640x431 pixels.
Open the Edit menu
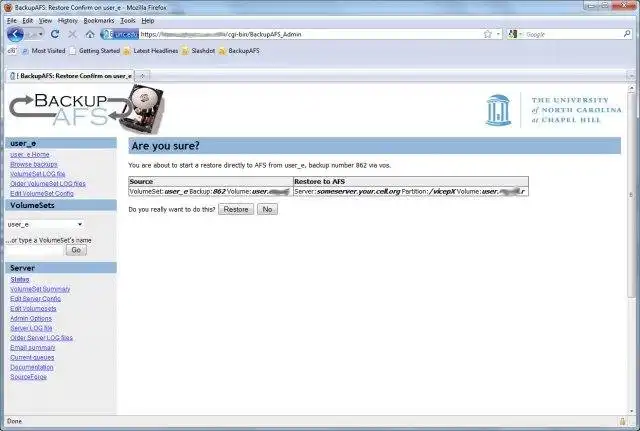point(28,20)
